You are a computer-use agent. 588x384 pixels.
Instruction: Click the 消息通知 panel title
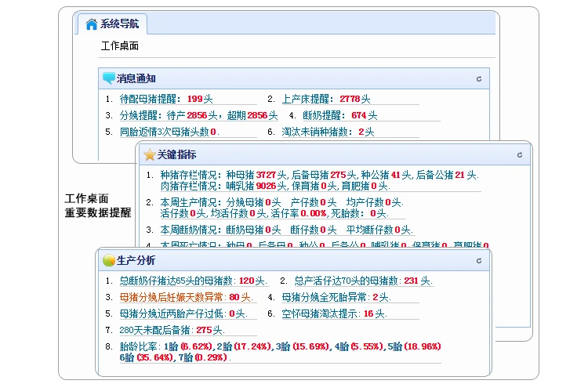click(136, 78)
